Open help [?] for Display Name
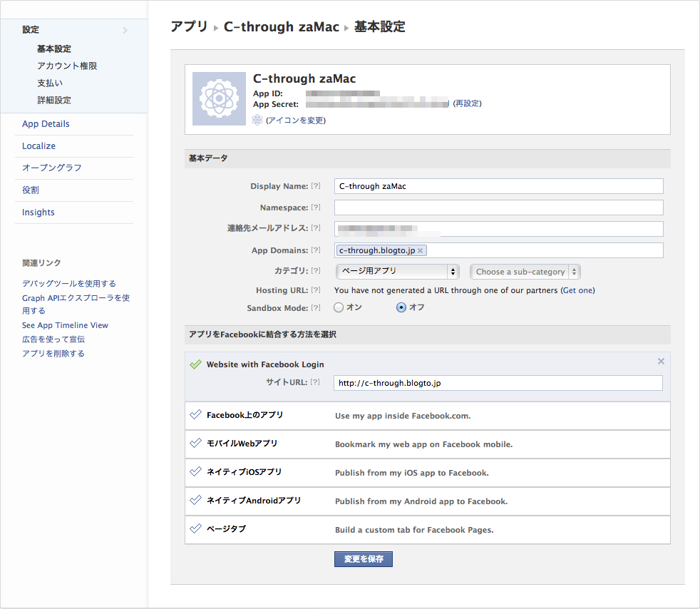Image resolution: width=700 pixels, height=609 pixels. tap(316, 185)
